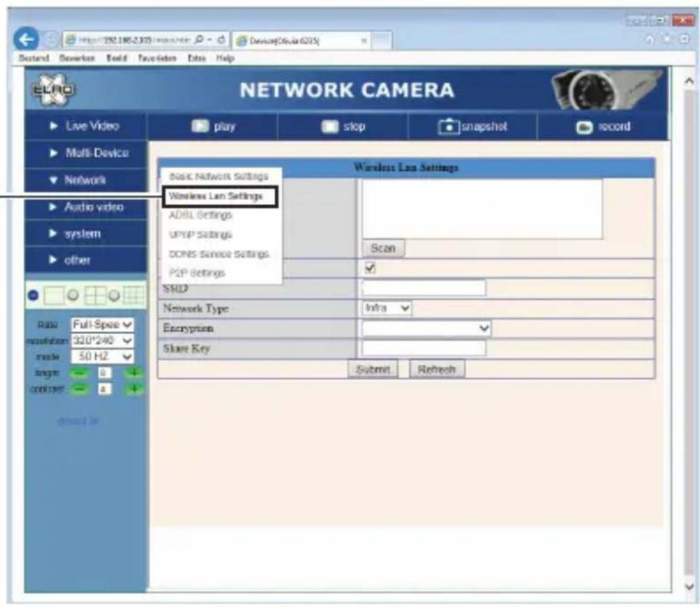700x607 pixels.
Task: Expand the Audio video sidebar section
Action: point(85,207)
